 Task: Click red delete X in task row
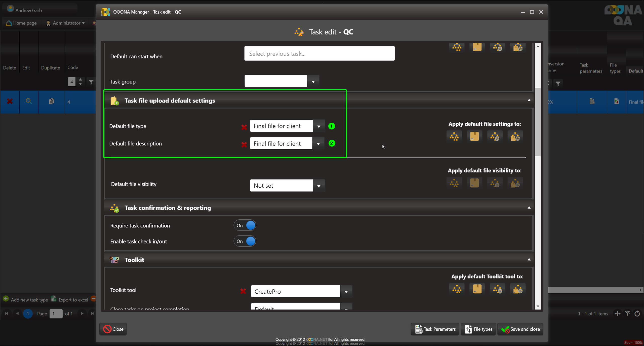[10, 101]
